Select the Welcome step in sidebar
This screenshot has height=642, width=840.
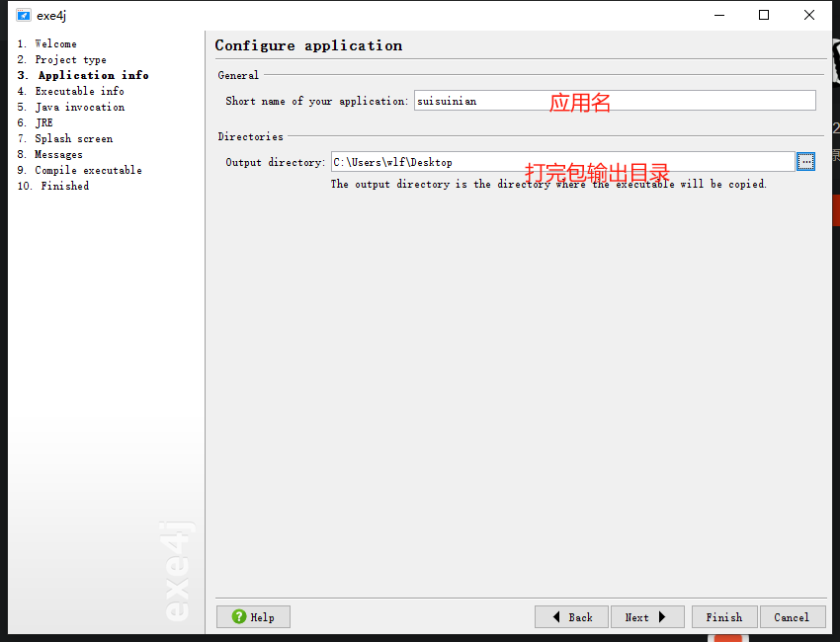click(x=55, y=43)
